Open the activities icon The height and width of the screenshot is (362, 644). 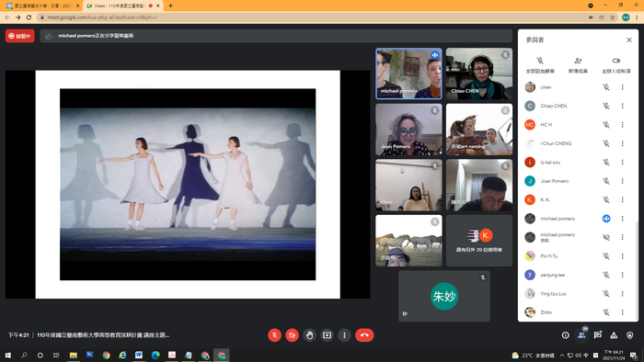coord(614,335)
